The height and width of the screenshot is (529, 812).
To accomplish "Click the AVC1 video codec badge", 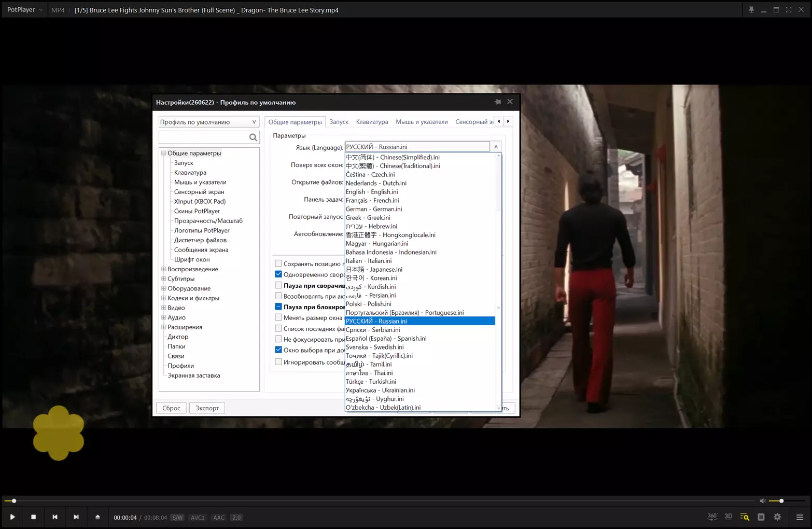I will [198, 518].
